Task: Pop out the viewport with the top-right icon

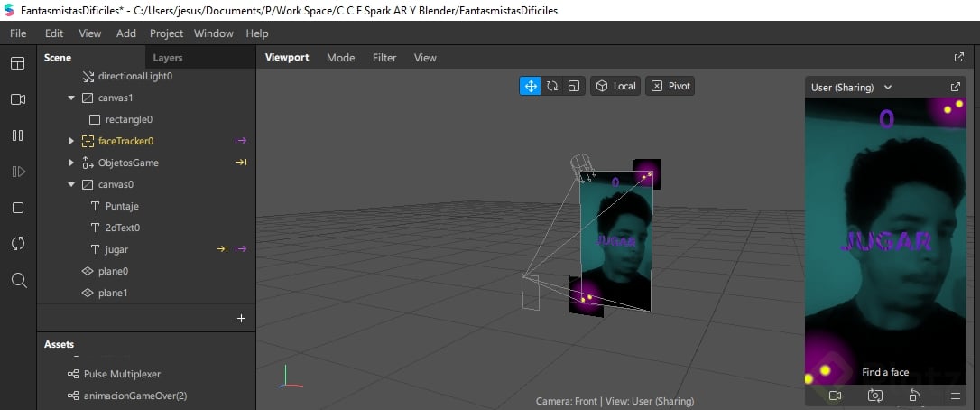Action: (958, 57)
